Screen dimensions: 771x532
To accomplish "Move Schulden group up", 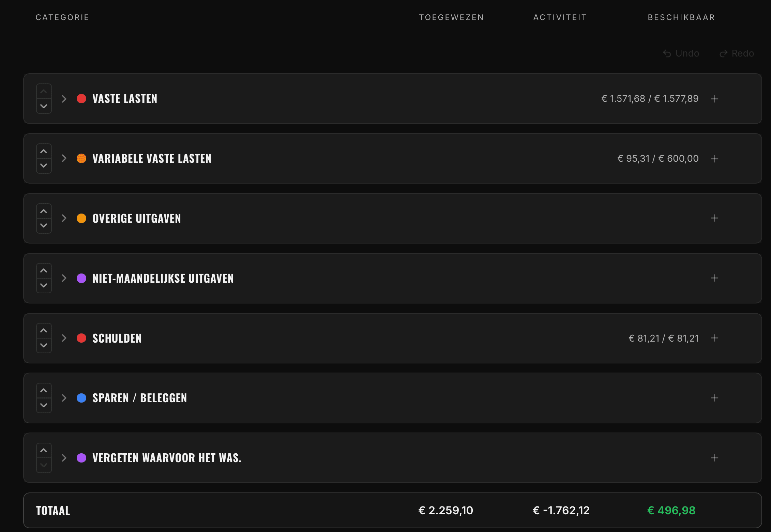I will pos(44,331).
